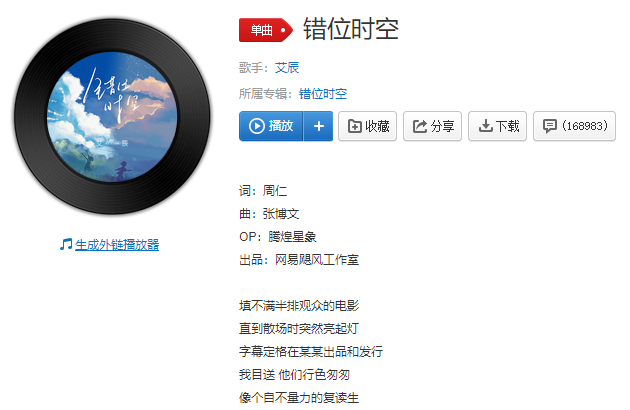This screenshot has width=630, height=410.
Task: Click the credit line 出品：网易飓风工作室
Action: click(299, 260)
